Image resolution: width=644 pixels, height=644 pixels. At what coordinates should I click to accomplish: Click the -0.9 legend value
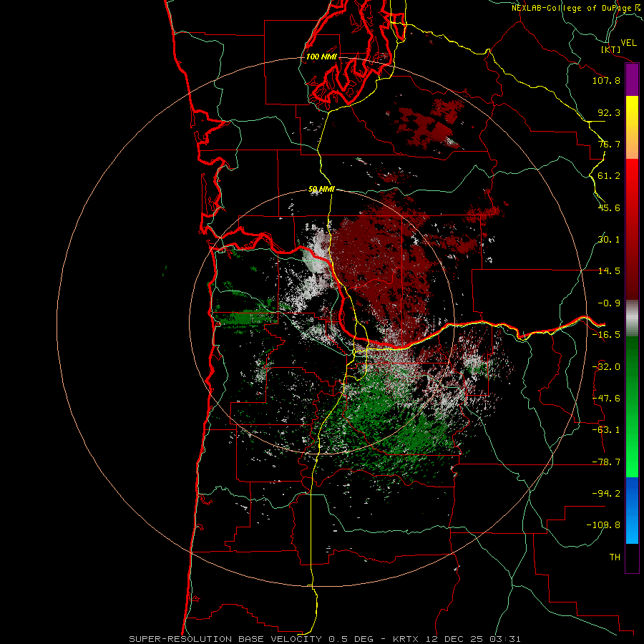pyautogui.click(x=609, y=303)
